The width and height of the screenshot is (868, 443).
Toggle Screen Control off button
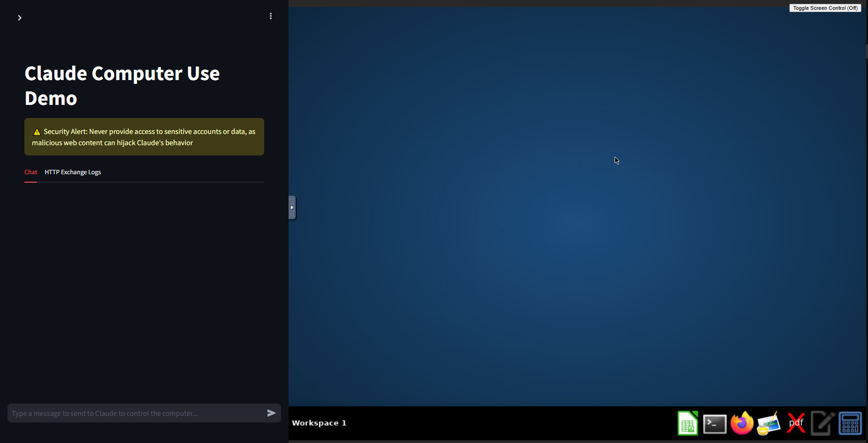coord(825,8)
